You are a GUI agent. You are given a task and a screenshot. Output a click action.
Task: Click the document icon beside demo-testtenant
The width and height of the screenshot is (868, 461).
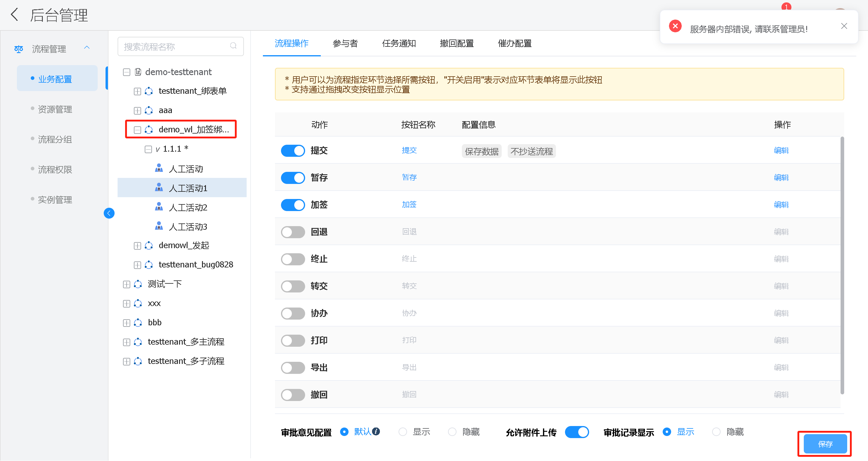click(138, 72)
